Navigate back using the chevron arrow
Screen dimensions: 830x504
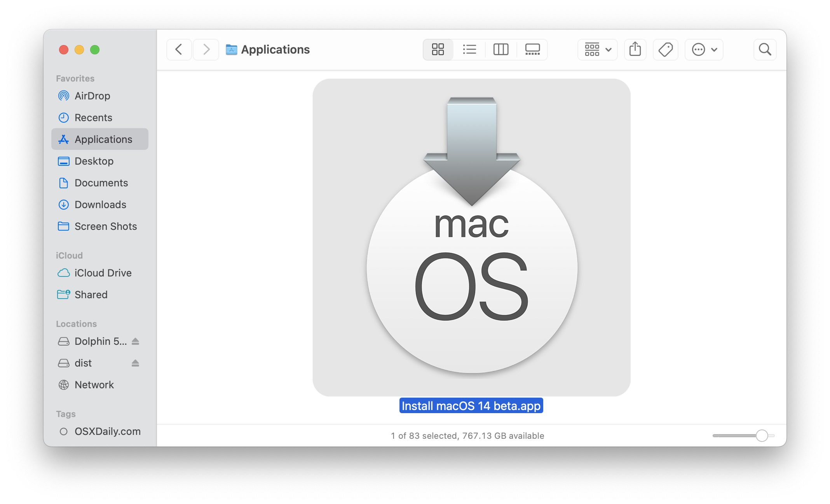pos(179,49)
